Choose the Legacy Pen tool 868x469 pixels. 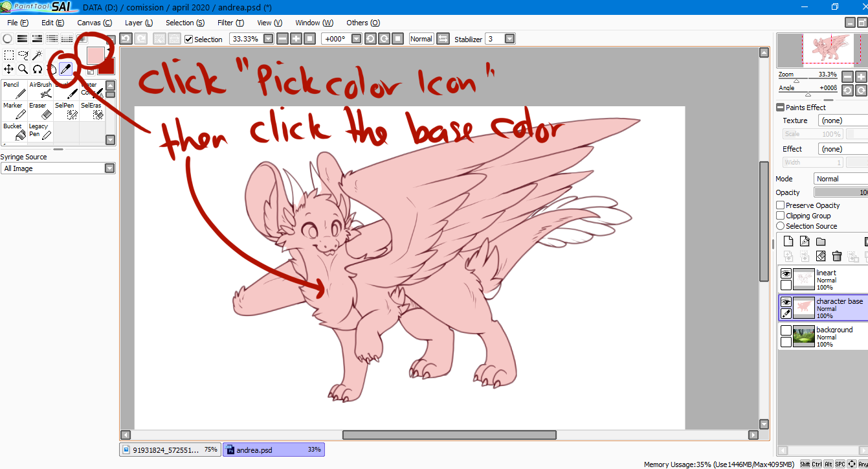40,132
